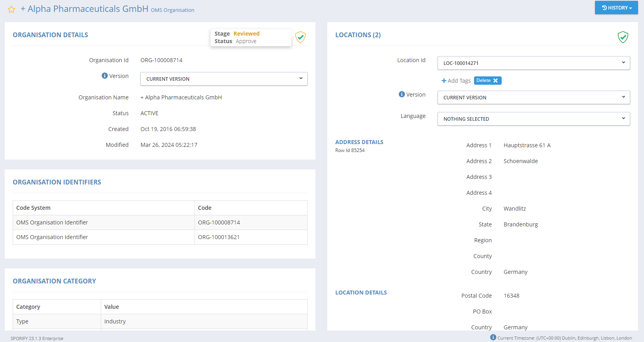The width and height of the screenshot is (644, 342).
Task: Open the Location Id dropdown
Action: [x=533, y=63]
